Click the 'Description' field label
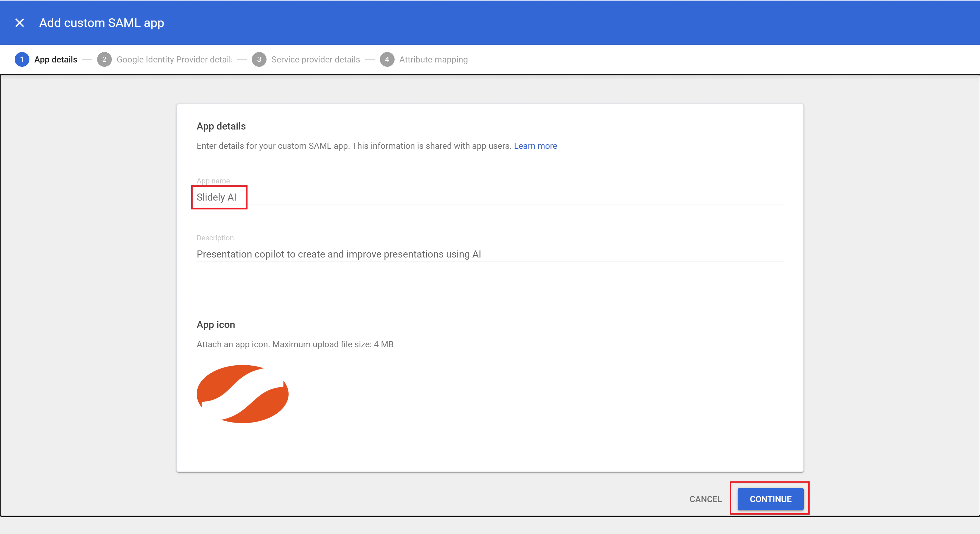Viewport: 980px width, 534px height. [215, 238]
